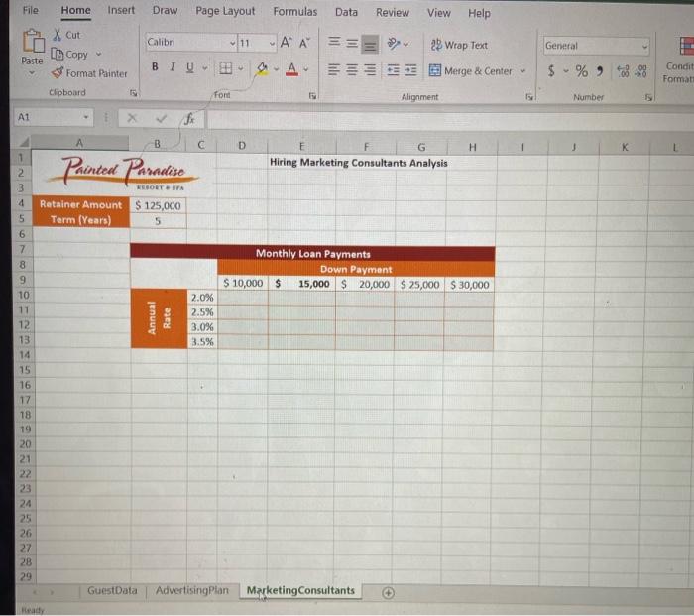The height and width of the screenshot is (616, 694).
Task: Increase indent of cell text
Action: point(410,70)
